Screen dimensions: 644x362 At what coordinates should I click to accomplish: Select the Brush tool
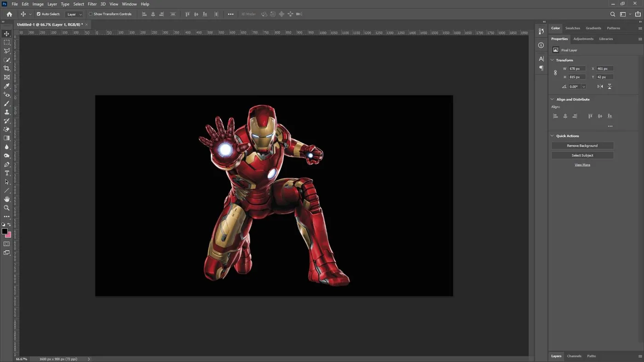[x=7, y=103]
